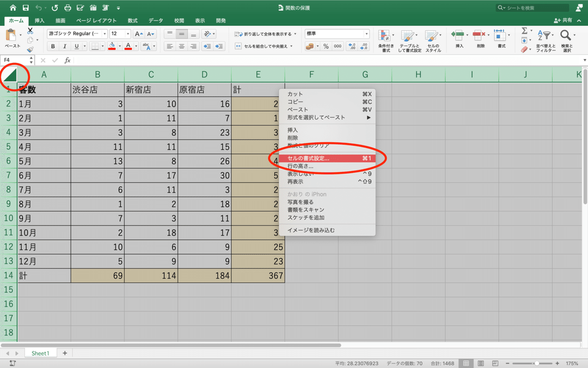The width and height of the screenshot is (588, 368).
Task: Open text orientation options
Action: coord(209,34)
